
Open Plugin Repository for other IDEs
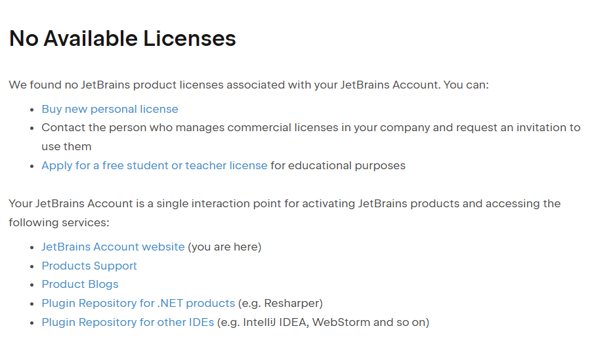point(128,322)
